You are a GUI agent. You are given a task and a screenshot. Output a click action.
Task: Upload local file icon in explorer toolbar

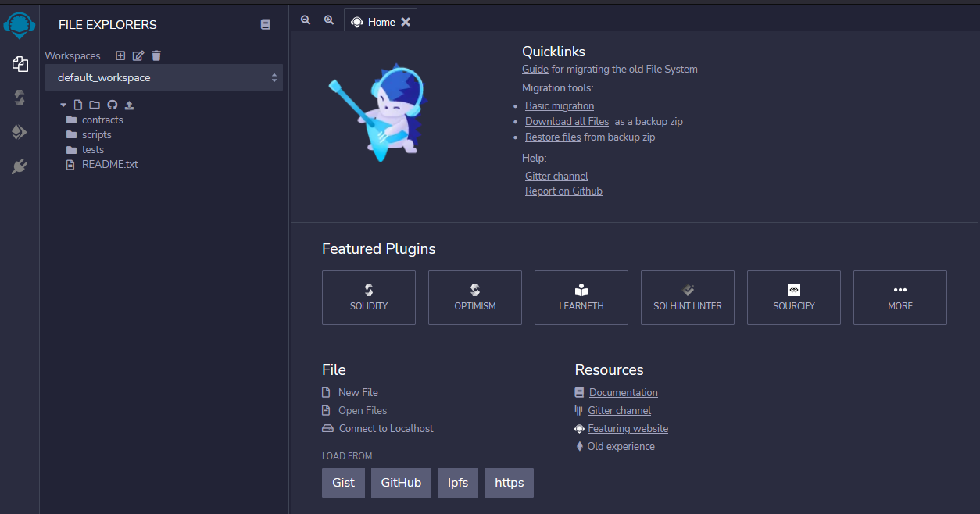click(129, 105)
